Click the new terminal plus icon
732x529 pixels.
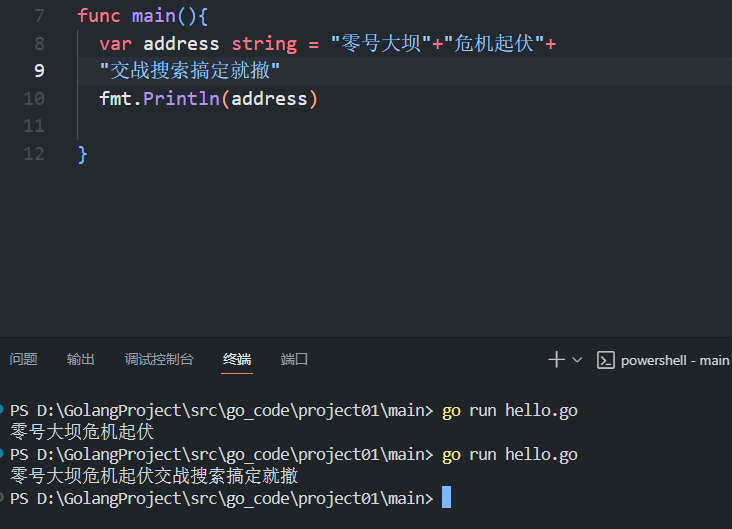tap(557, 359)
